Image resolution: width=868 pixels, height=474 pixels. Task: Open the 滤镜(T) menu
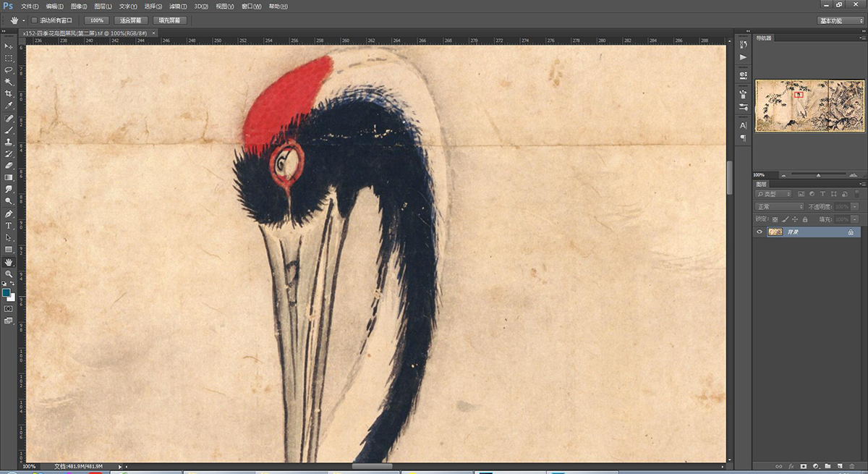[179, 6]
